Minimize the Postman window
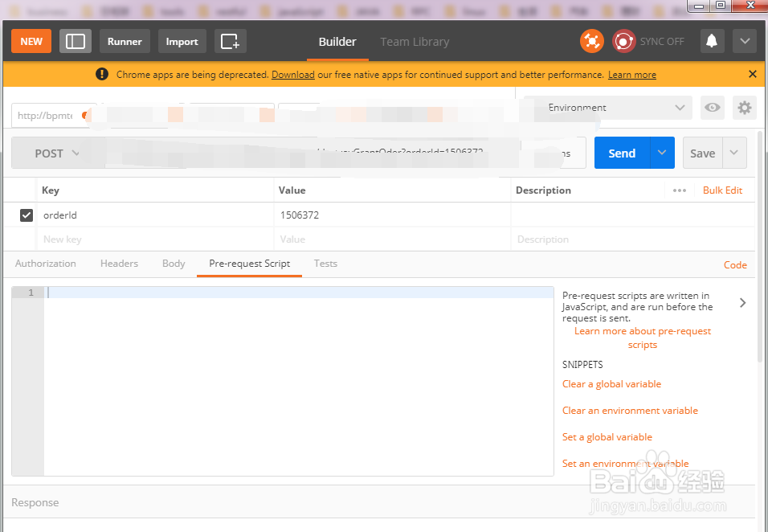The width and height of the screenshot is (768, 532). [x=699, y=6]
